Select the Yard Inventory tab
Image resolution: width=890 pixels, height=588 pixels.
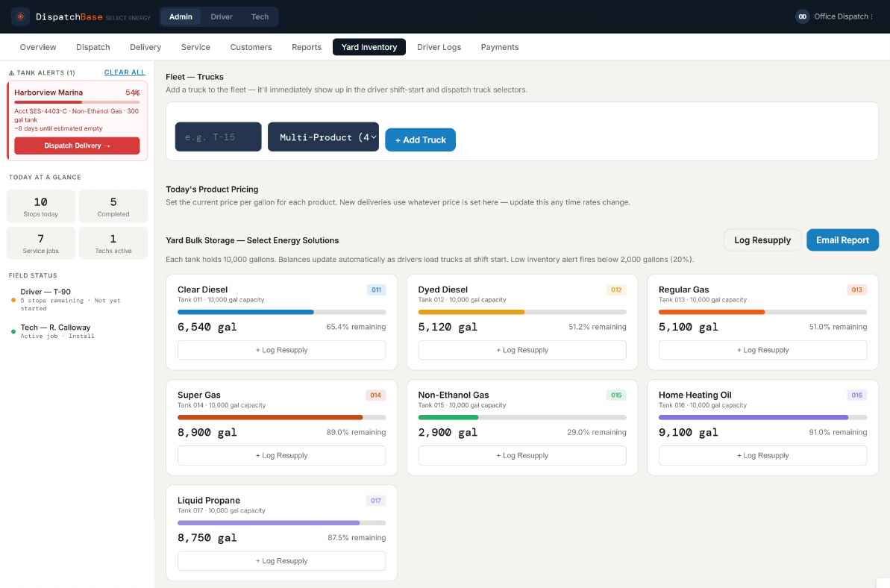click(369, 47)
